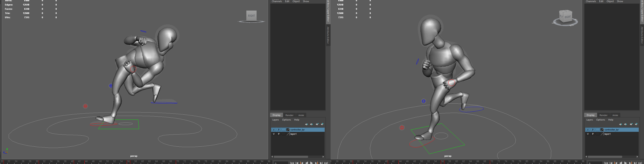Screen dimensions: 644x164
Task: Open Options menu in right layer editor
Action: [600, 120]
